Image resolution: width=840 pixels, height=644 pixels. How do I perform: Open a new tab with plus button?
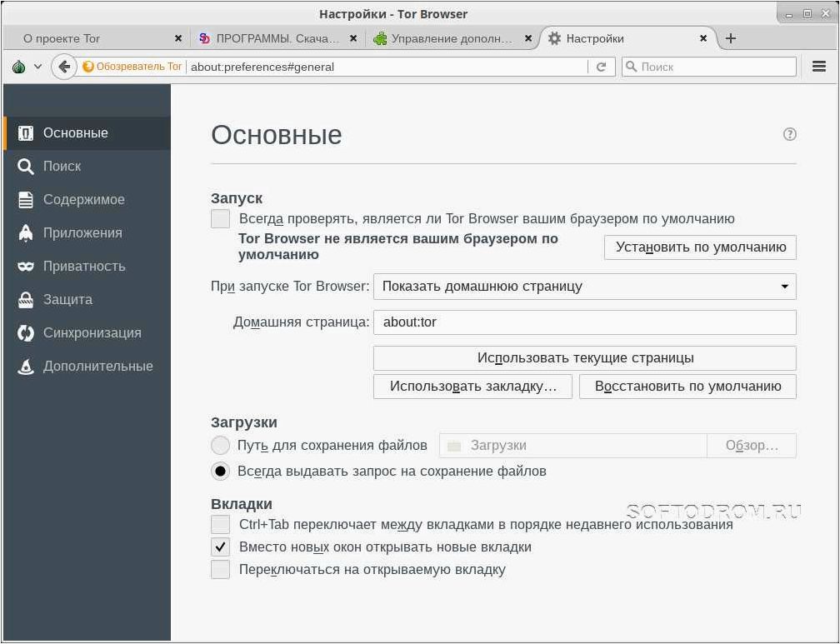(730, 38)
